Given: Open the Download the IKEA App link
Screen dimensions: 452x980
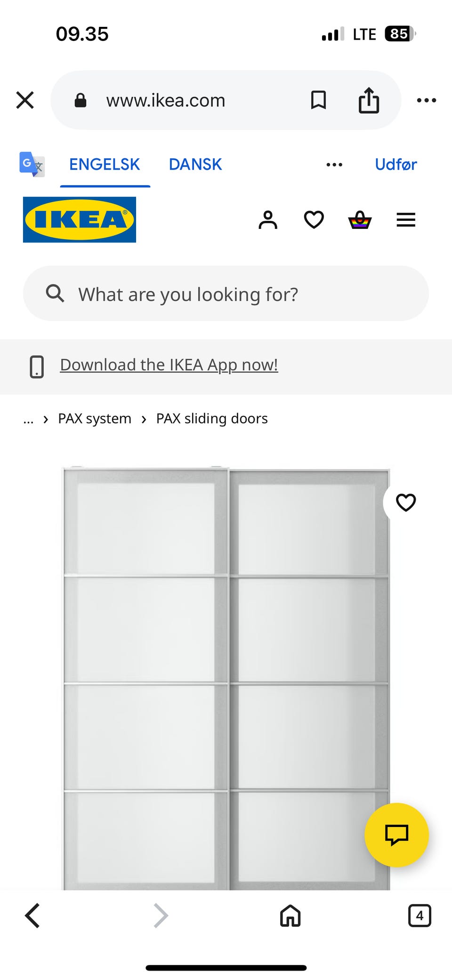Looking at the screenshot, I should point(169,365).
